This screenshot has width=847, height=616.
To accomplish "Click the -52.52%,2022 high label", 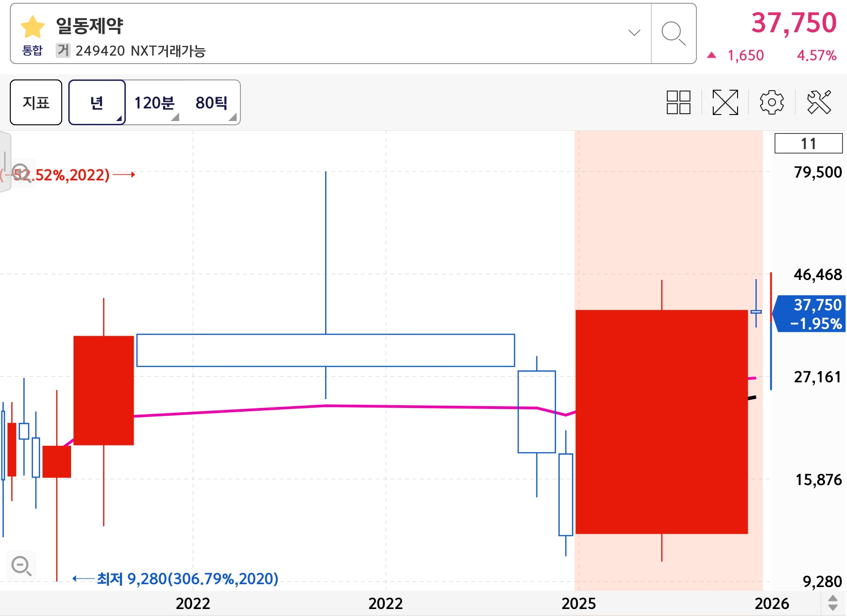I will [55, 175].
